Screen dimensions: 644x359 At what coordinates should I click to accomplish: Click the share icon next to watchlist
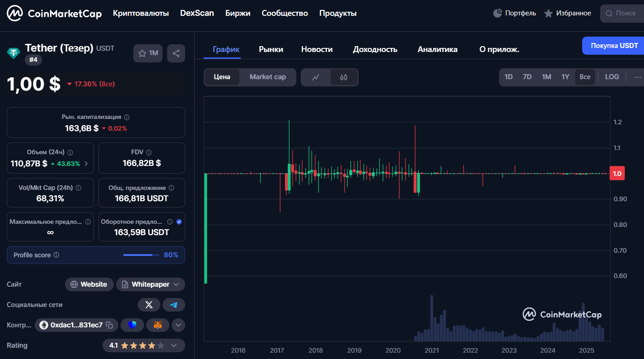tap(176, 53)
